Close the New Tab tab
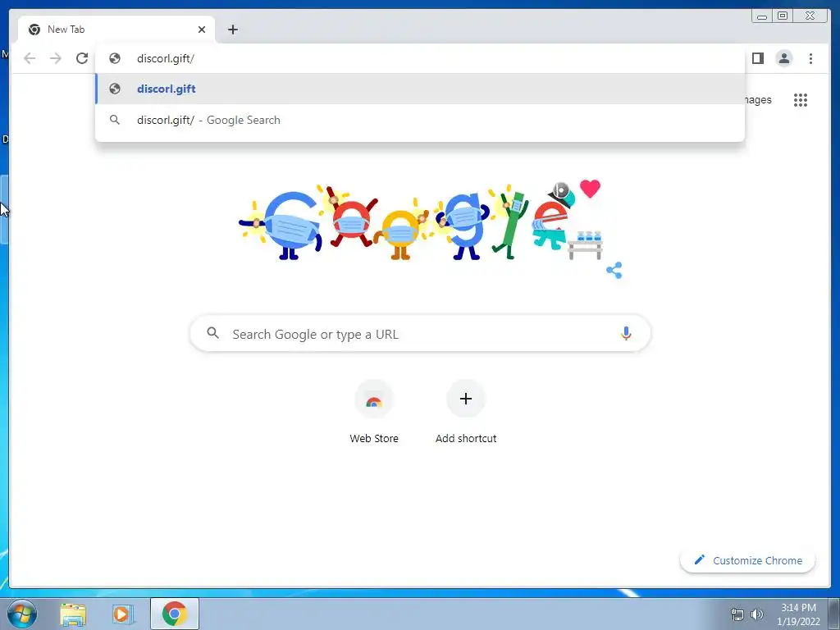Screen dimensions: 840x630 tap(202, 30)
